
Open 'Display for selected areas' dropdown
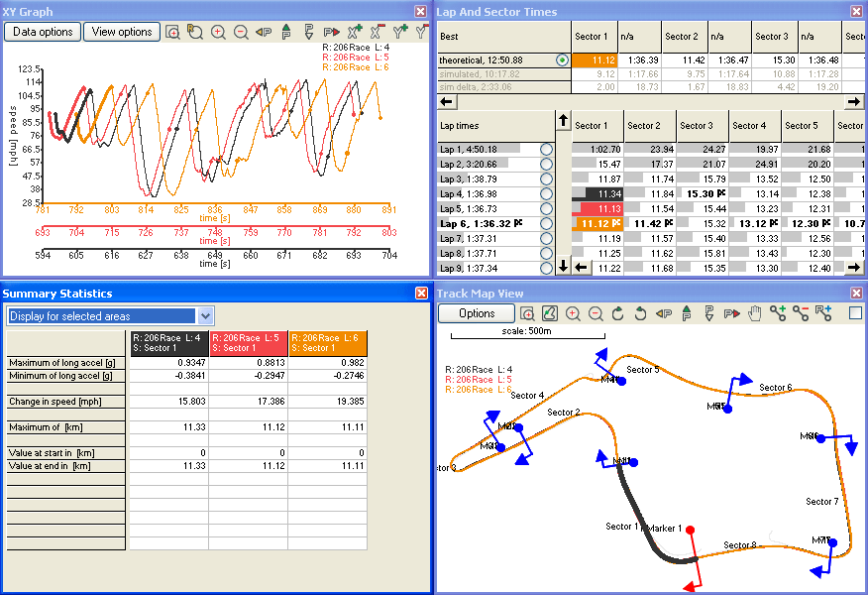tap(206, 315)
